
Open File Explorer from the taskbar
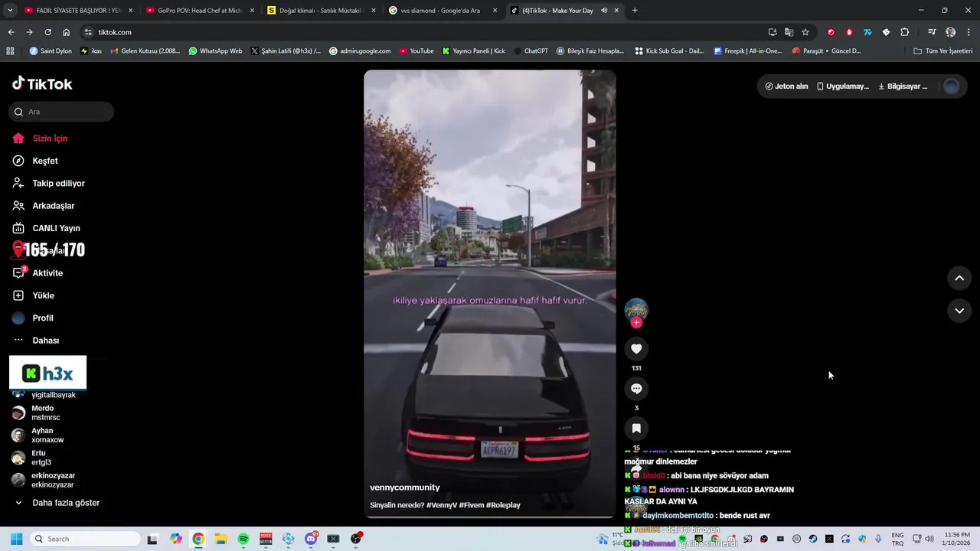pos(220,539)
